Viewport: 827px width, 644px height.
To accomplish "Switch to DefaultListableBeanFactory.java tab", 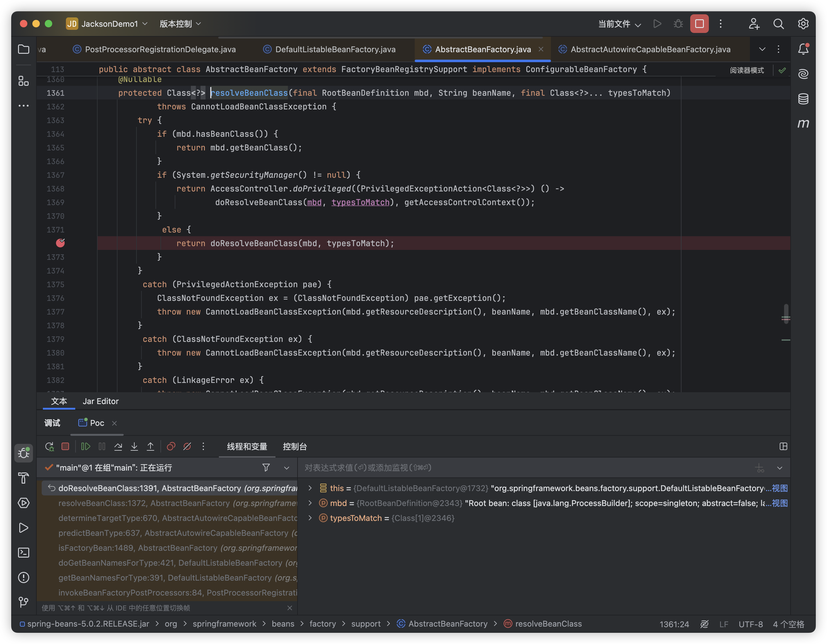I will click(x=330, y=49).
